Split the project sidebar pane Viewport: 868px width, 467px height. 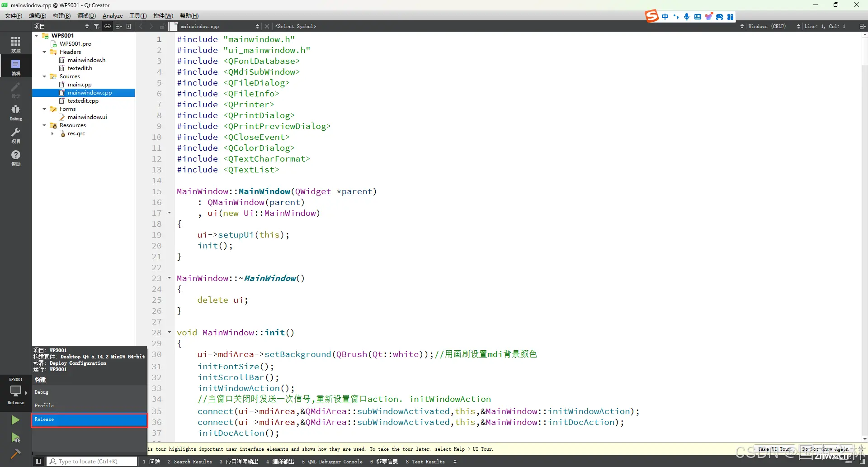[x=118, y=26]
